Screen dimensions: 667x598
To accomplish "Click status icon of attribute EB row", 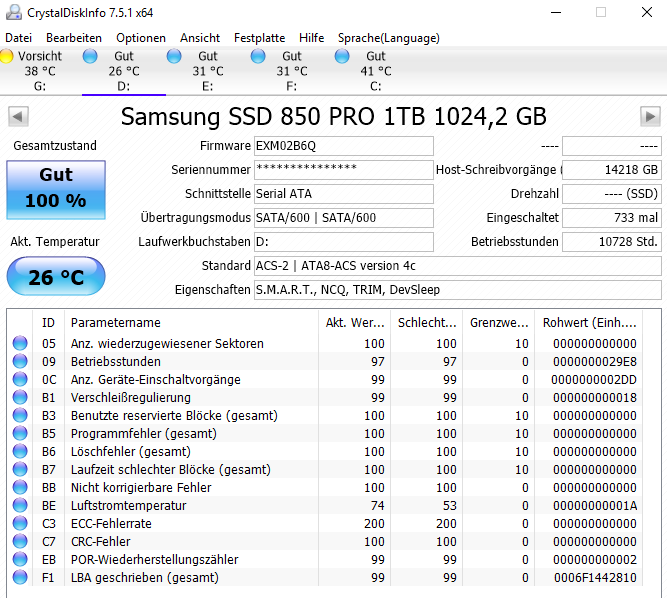I will click(x=20, y=559).
